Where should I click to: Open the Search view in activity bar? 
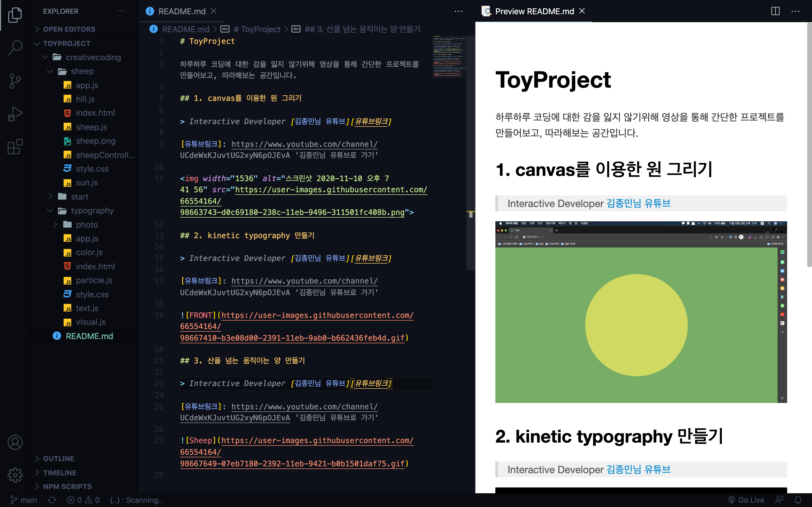point(15,47)
